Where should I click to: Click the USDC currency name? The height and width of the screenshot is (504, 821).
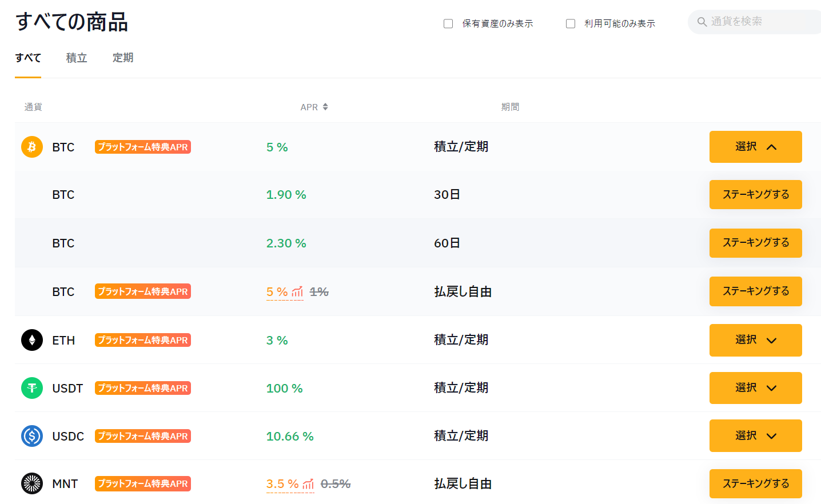tap(68, 437)
